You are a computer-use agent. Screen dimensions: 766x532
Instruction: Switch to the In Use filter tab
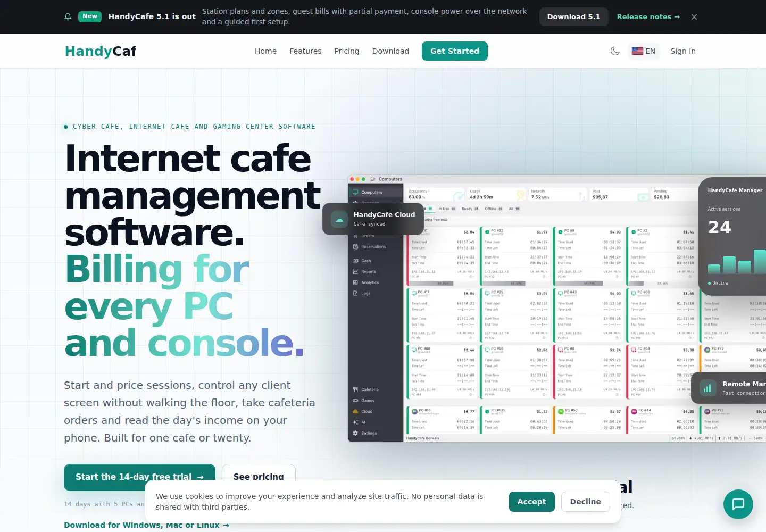click(447, 209)
